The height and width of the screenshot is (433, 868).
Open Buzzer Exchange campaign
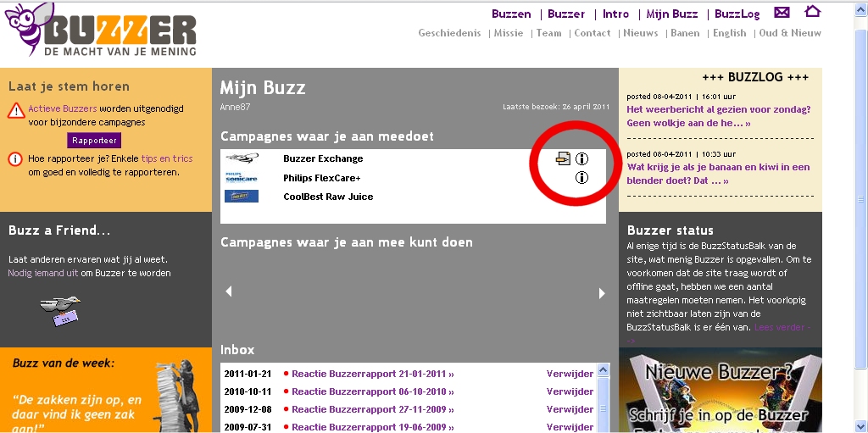click(323, 158)
